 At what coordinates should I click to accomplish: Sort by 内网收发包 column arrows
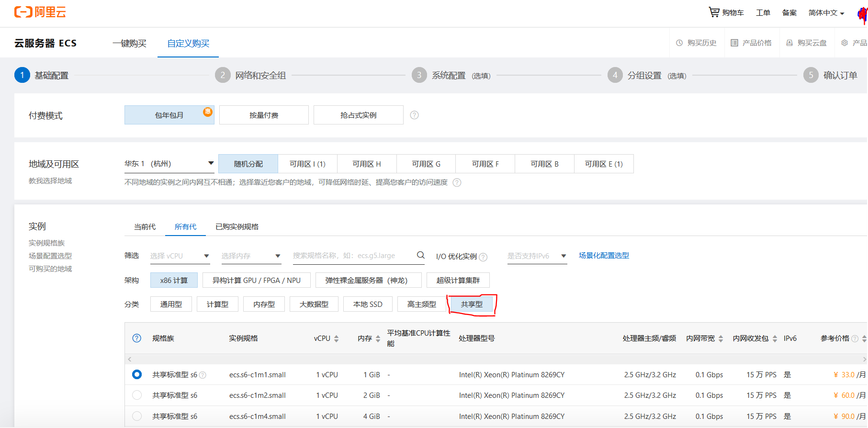[775, 338]
